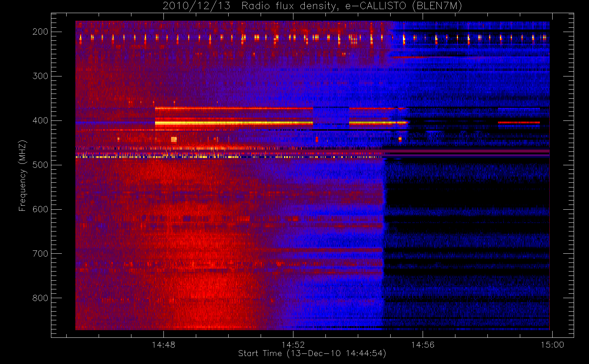Click the 14:56 time tick label

pyautogui.click(x=423, y=345)
